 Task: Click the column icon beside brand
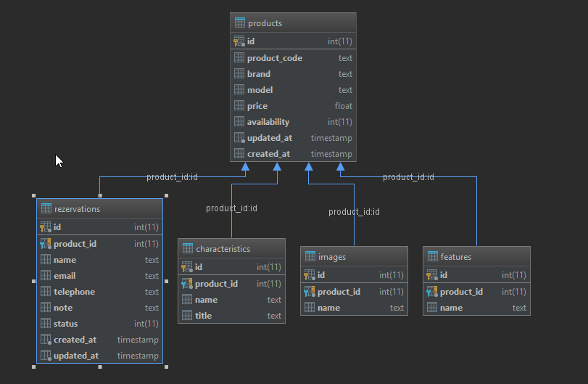pyautogui.click(x=239, y=73)
